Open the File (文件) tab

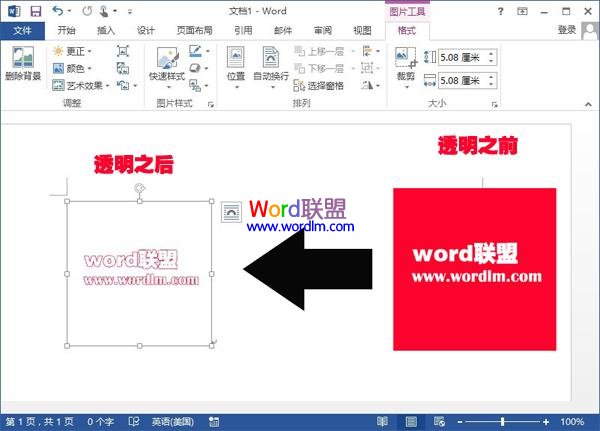(22, 30)
